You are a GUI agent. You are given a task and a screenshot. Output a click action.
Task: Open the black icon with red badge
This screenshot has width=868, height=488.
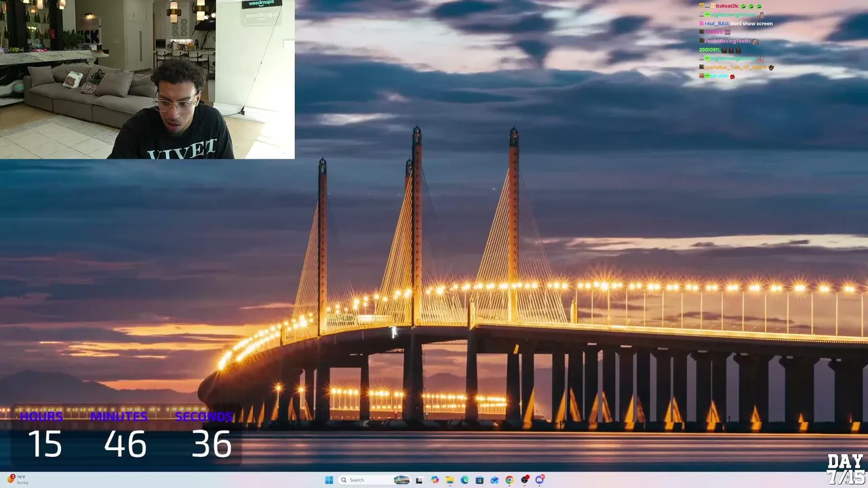click(x=525, y=480)
